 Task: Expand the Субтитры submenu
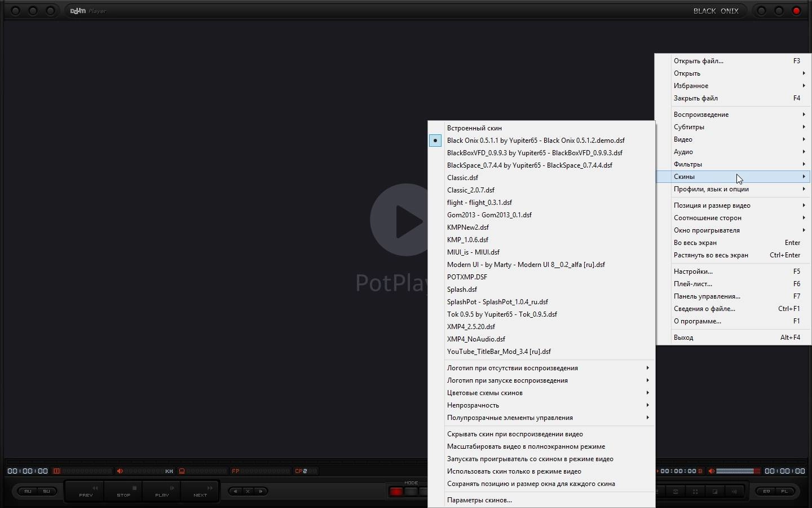click(x=733, y=127)
